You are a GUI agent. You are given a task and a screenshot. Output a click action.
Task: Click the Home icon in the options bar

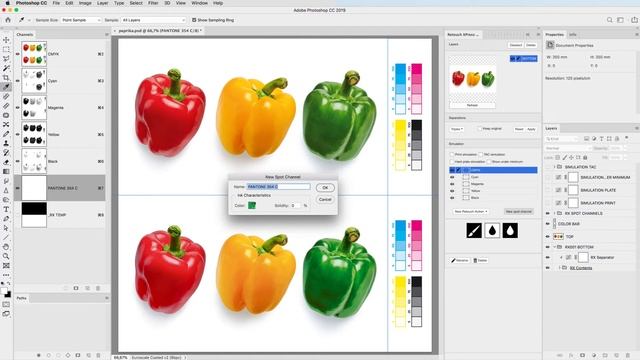click(x=8, y=20)
